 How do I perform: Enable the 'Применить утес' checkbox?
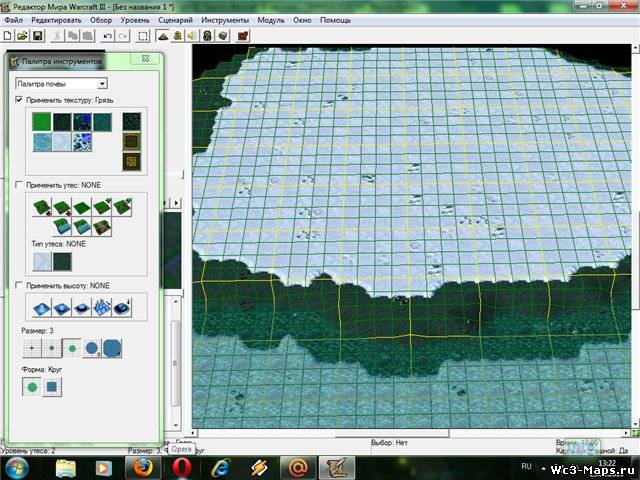coord(20,185)
